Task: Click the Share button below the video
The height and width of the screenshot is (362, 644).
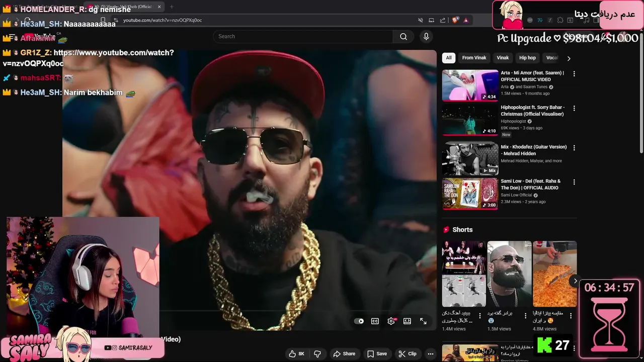Action: [x=344, y=353]
